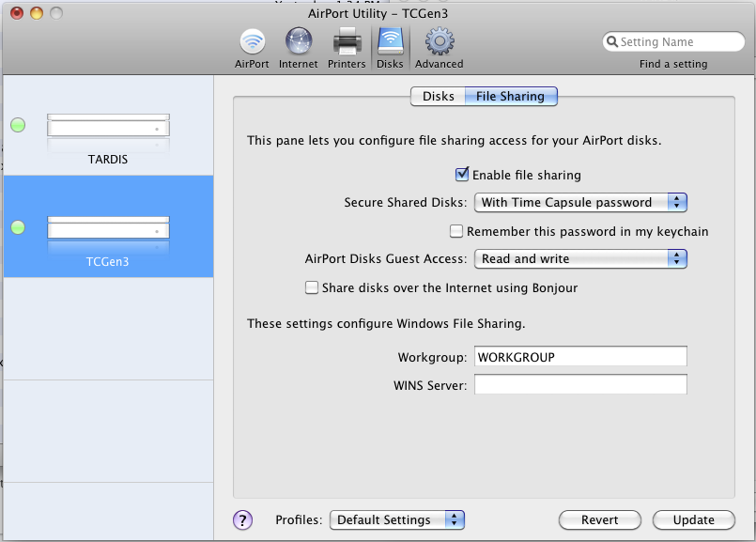This screenshot has width=756, height=542.
Task: Enable Share disks over the Internet using Bonjour
Action: 312,287
